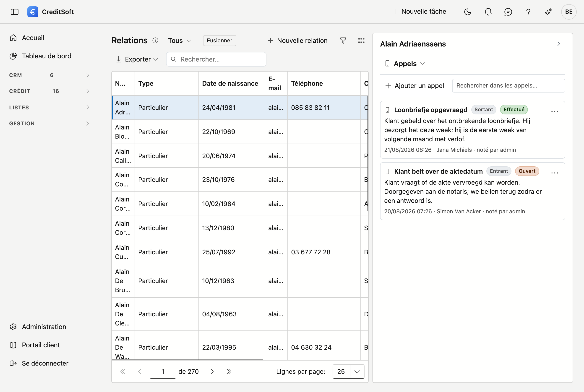Click the table vertical scrollbar
Screen dimensions: 584x392
pos(367,153)
